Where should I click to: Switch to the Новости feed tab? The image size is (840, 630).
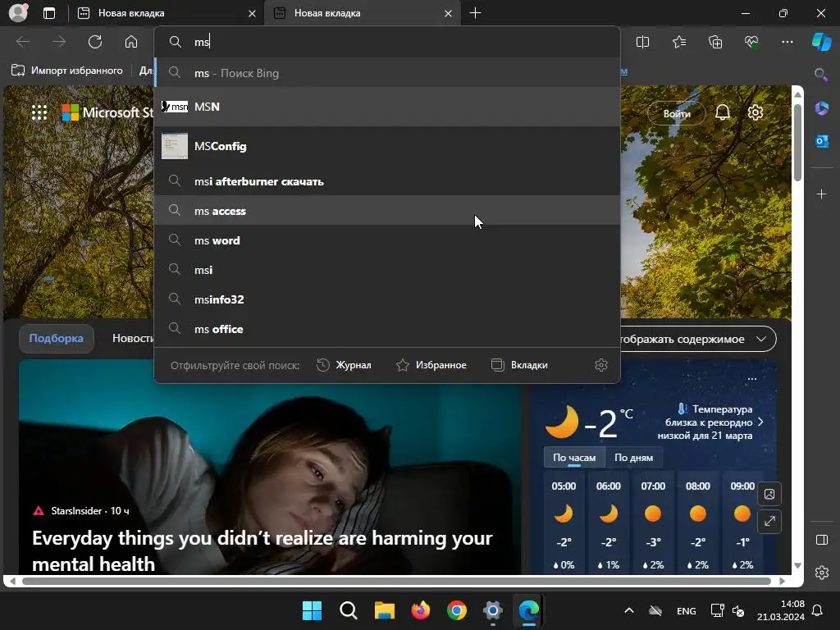pos(132,338)
